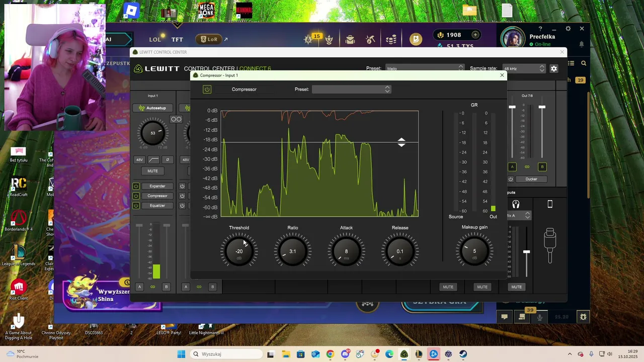
Task: Click the Threshold knob
Action: pos(239,251)
